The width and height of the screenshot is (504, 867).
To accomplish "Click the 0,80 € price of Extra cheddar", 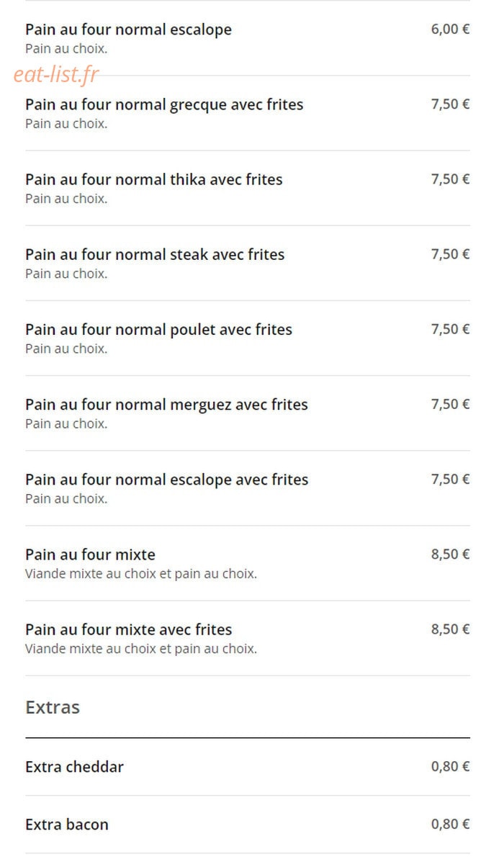I will (451, 767).
